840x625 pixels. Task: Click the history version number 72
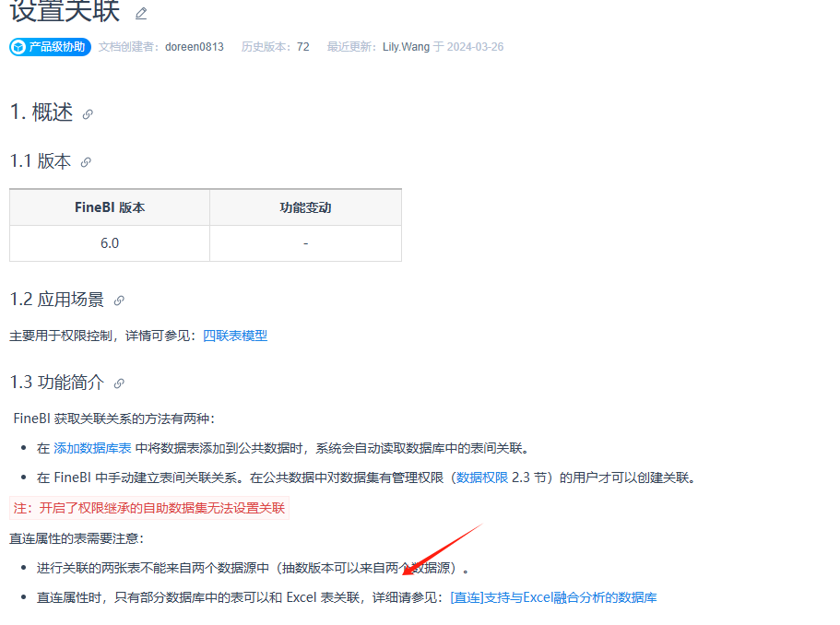pos(303,47)
